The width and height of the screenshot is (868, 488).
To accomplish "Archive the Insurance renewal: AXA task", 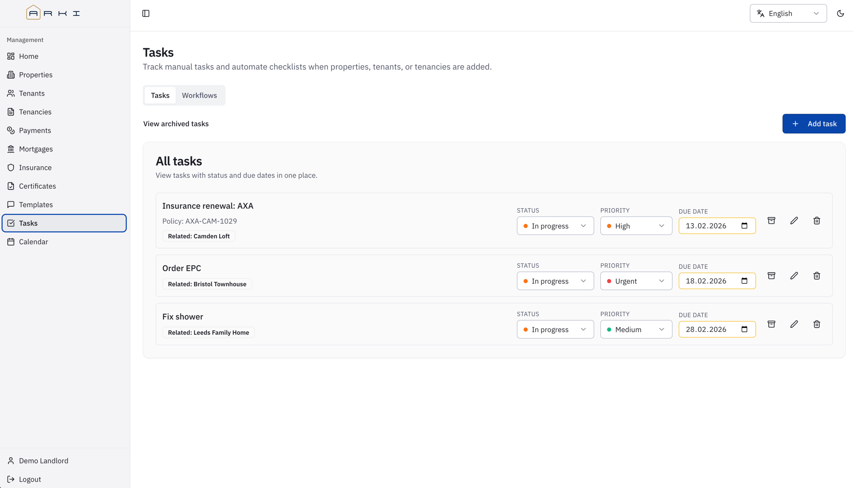I will 771,221.
